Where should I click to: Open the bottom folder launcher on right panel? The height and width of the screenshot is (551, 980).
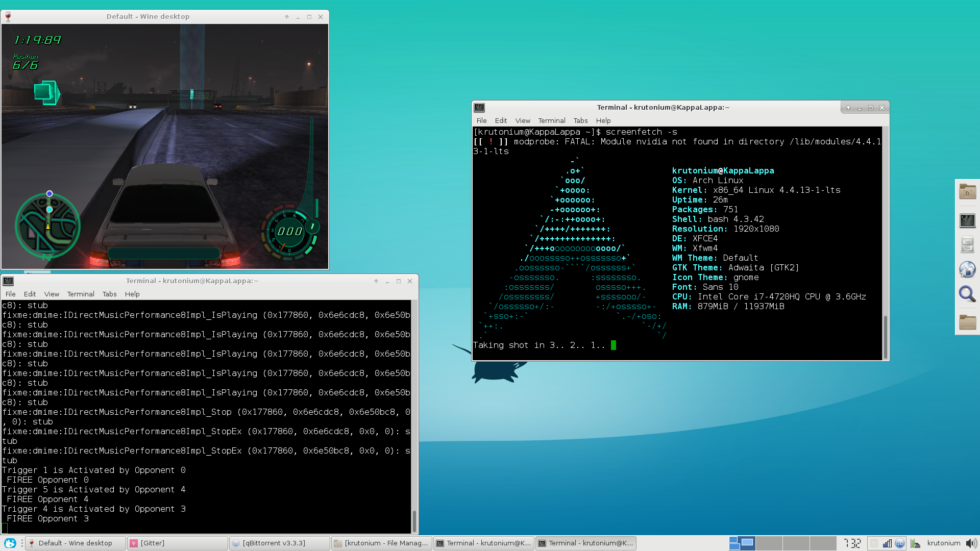967,322
